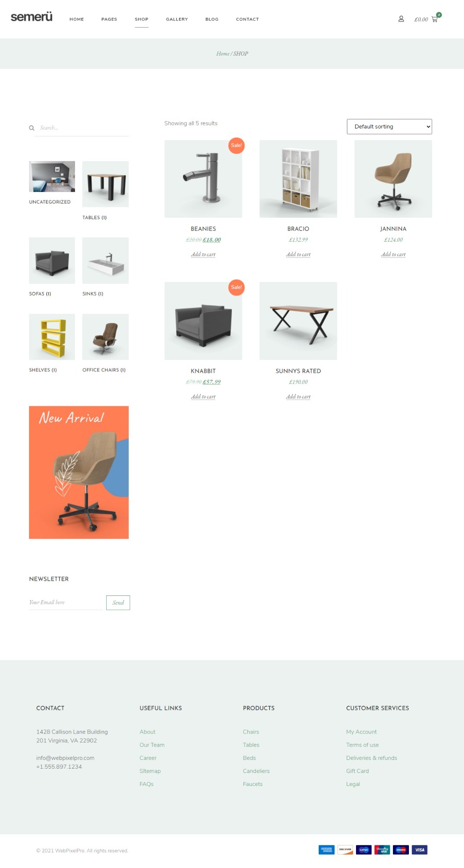The width and height of the screenshot is (464, 868).
Task: Open the shopping cart icon
Action: (x=435, y=19)
